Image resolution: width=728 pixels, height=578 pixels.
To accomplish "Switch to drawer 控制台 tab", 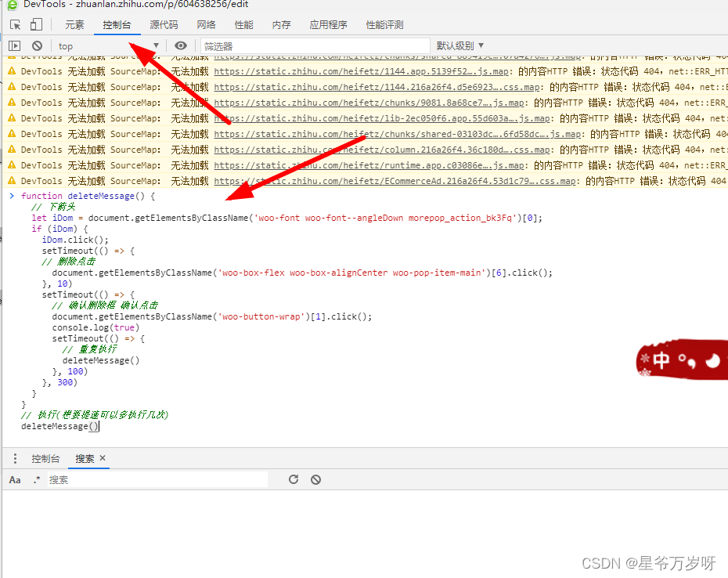I will click(x=45, y=459).
